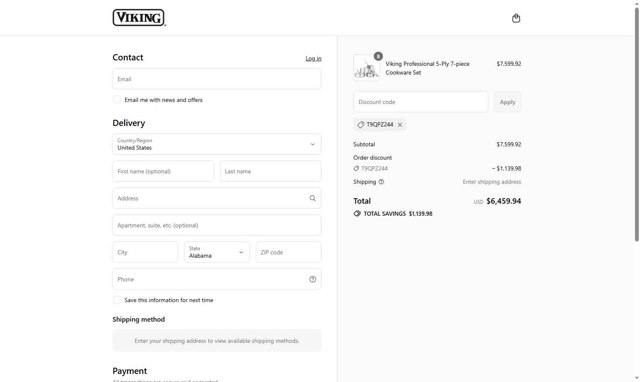Open the Country/Region dropdown
Viewport: 640px width, 382px height.
(x=217, y=144)
